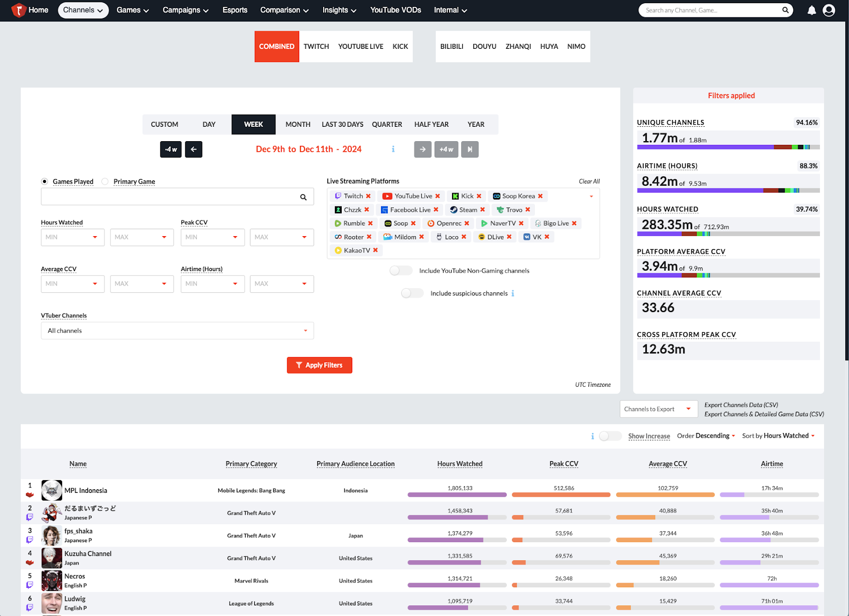Open Peak CCV MIN dropdown

(213, 237)
